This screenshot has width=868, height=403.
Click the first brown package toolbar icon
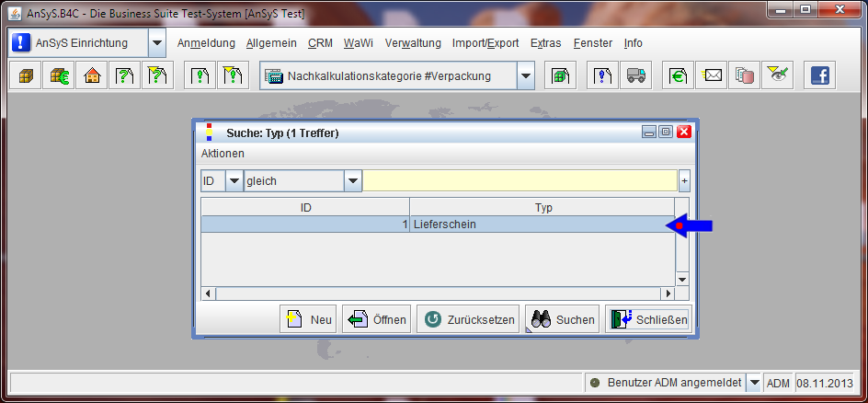click(25, 76)
